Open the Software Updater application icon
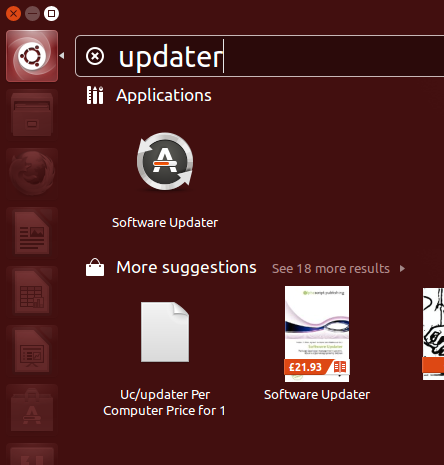Image resolution: width=444 pixels, height=465 pixels. coord(165,162)
